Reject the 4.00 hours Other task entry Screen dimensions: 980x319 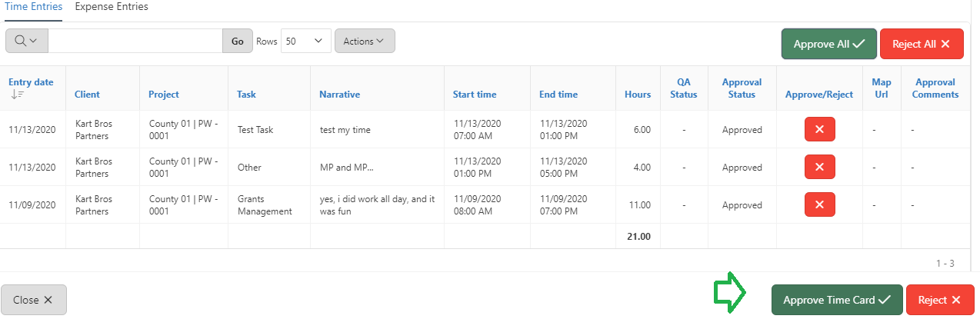tap(819, 167)
